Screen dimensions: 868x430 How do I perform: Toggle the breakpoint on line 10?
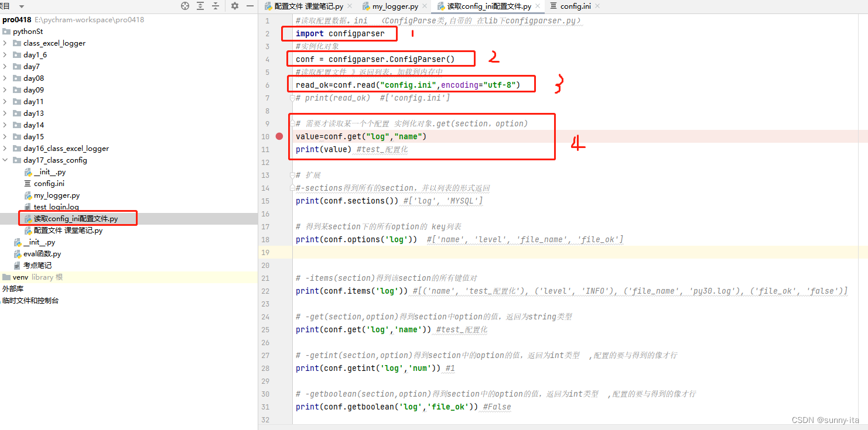tap(279, 136)
